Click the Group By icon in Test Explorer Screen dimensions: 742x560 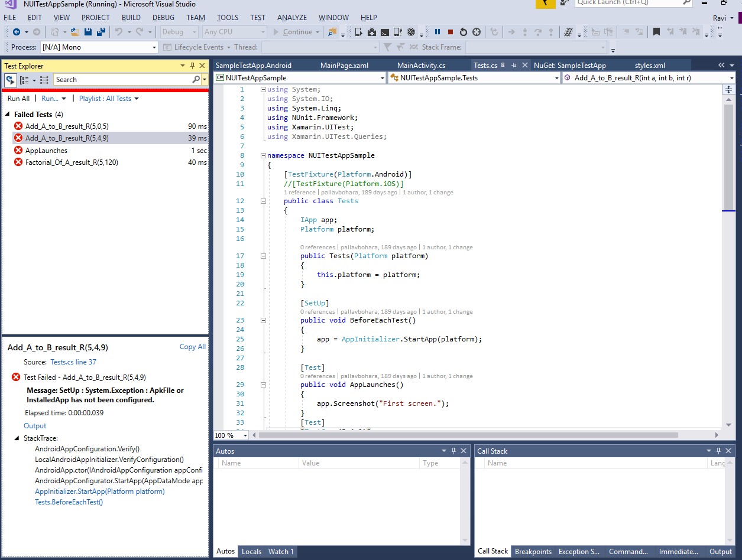click(24, 80)
